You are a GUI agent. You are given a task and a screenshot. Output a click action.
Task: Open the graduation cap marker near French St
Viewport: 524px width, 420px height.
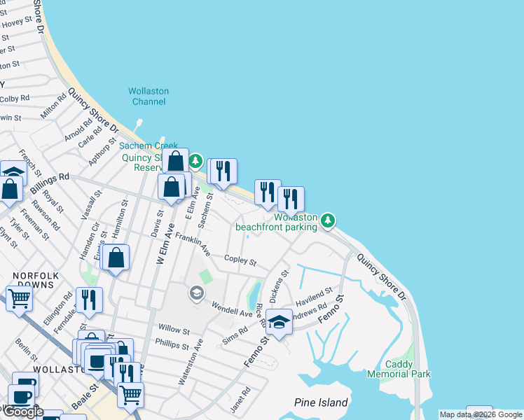pos(13,171)
